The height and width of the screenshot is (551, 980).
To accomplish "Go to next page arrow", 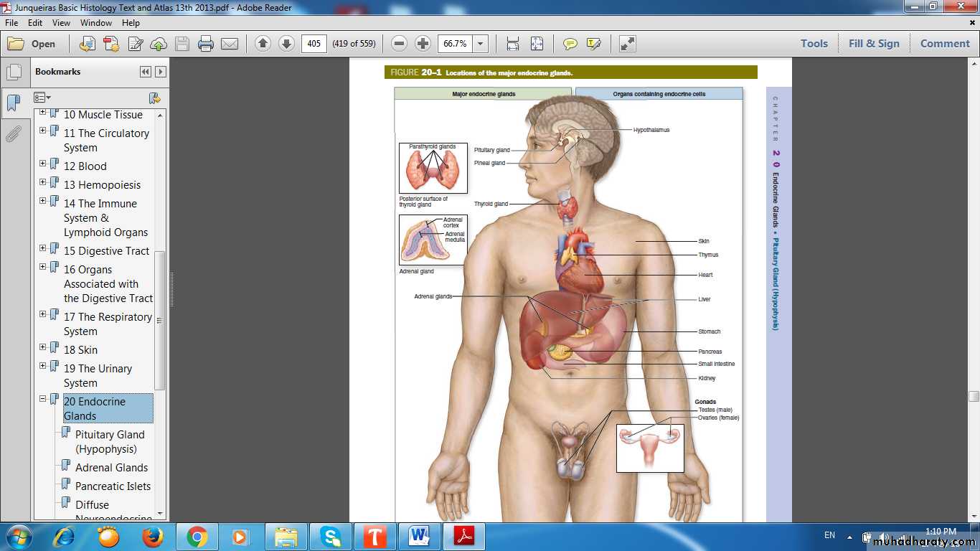I will click(x=286, y=44).
